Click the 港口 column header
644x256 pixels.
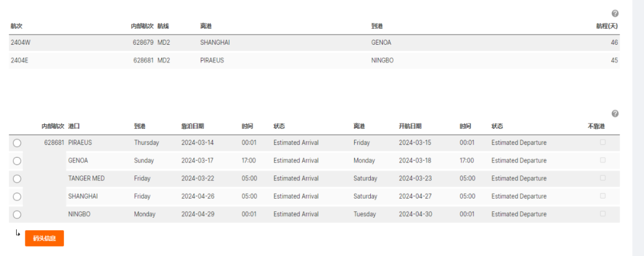(74, 127)
